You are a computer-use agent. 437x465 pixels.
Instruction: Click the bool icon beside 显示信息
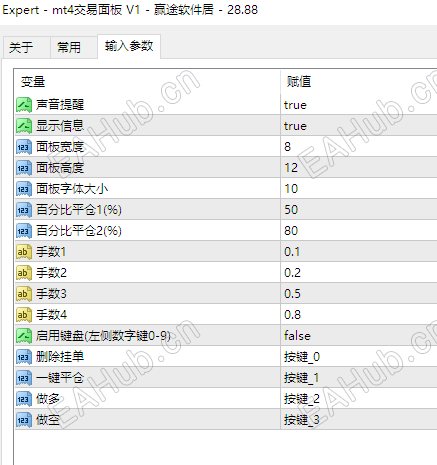pyautogui.click(x=24, y=126)
